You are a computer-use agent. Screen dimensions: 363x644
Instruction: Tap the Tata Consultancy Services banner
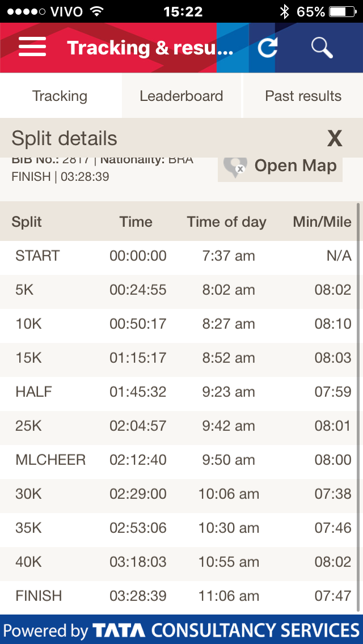pyautogui.click(x=181, y=630)
